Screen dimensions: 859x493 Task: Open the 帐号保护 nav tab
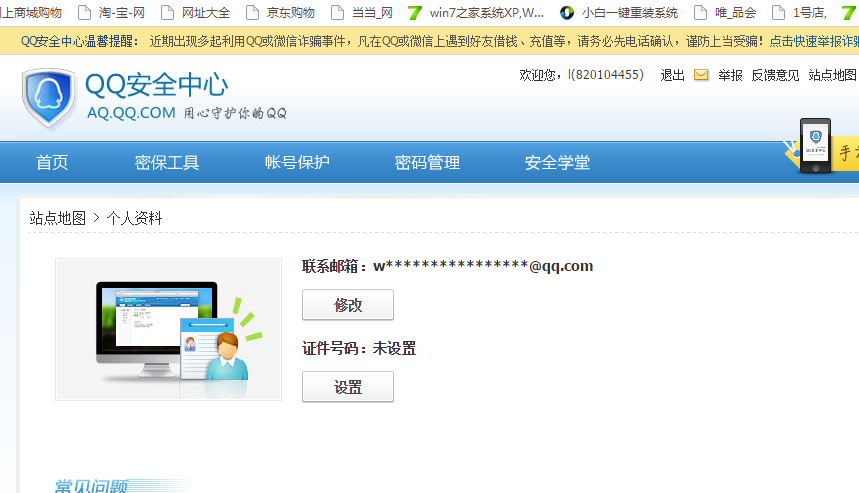297,162
